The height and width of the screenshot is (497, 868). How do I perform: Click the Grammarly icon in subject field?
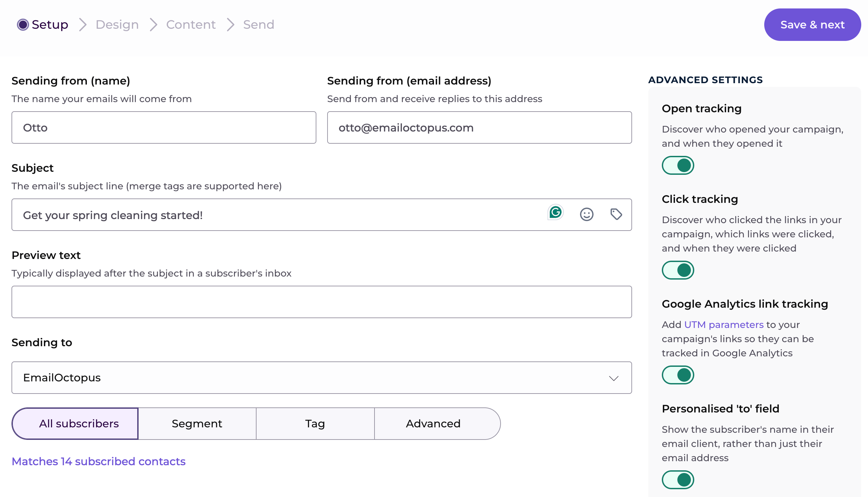click(555, 212)
